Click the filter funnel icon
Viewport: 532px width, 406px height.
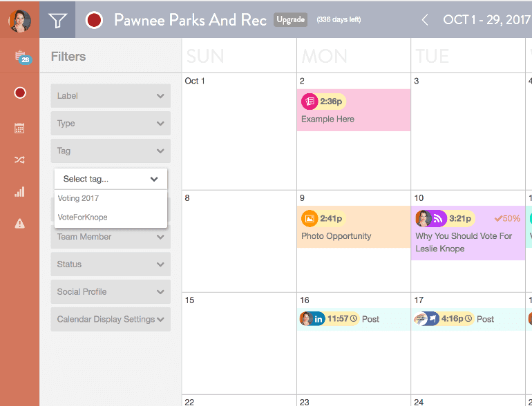[x=57, y=20]
